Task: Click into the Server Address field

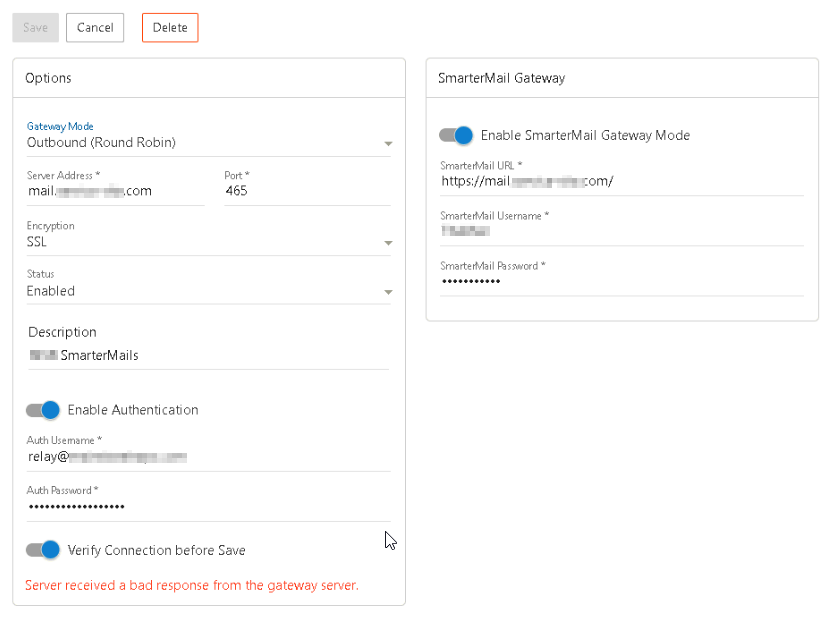Action: point(115,191)
